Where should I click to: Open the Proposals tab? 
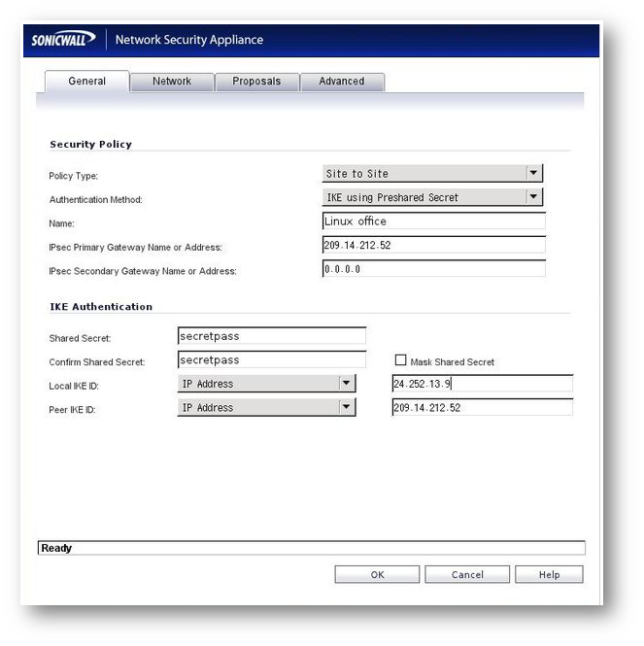click(256, 82)
